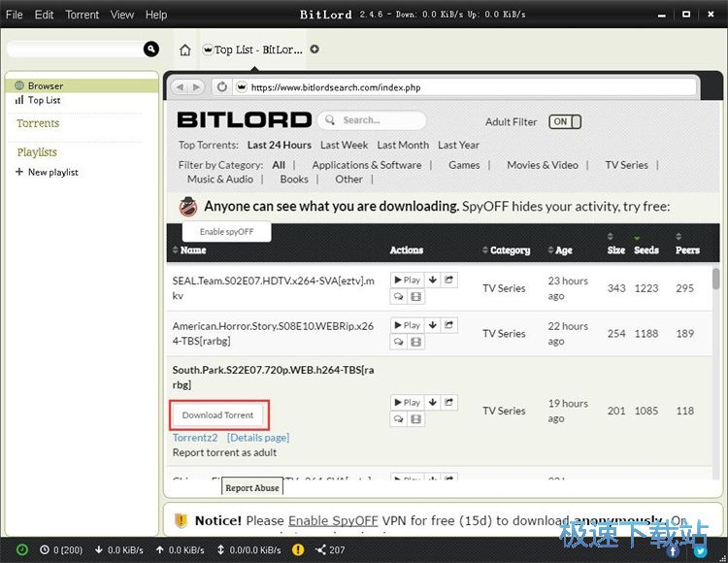Click the Report Abuse button
This screenshot has width=728, height=563.
tap(252, 488)
